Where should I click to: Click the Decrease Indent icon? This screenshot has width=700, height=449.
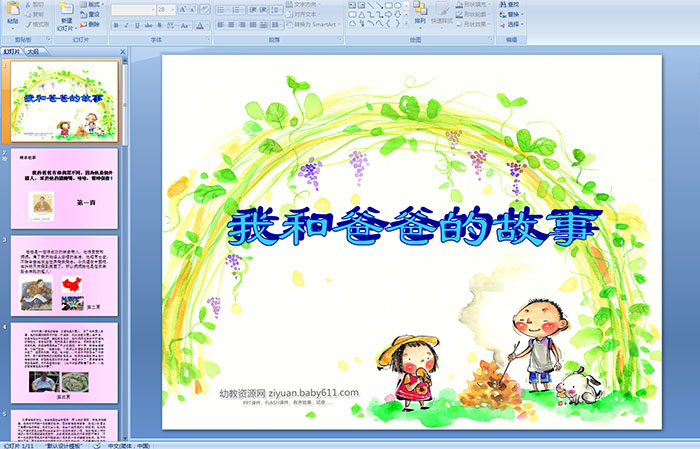[253, 9]
